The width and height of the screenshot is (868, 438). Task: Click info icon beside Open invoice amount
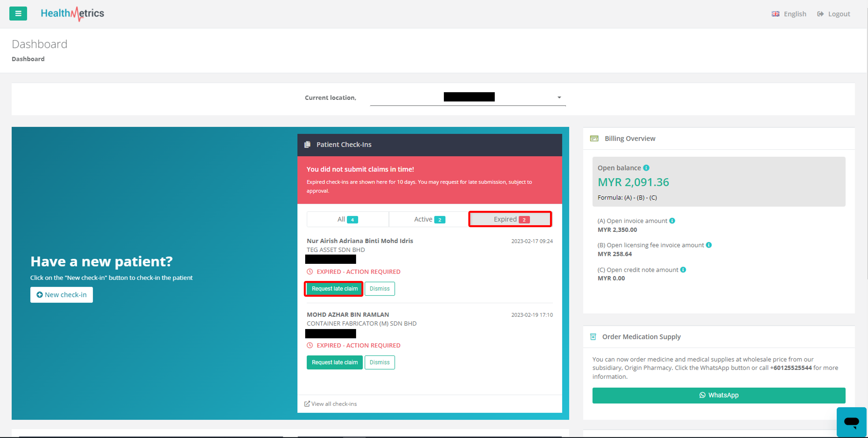tap(672, 221)
